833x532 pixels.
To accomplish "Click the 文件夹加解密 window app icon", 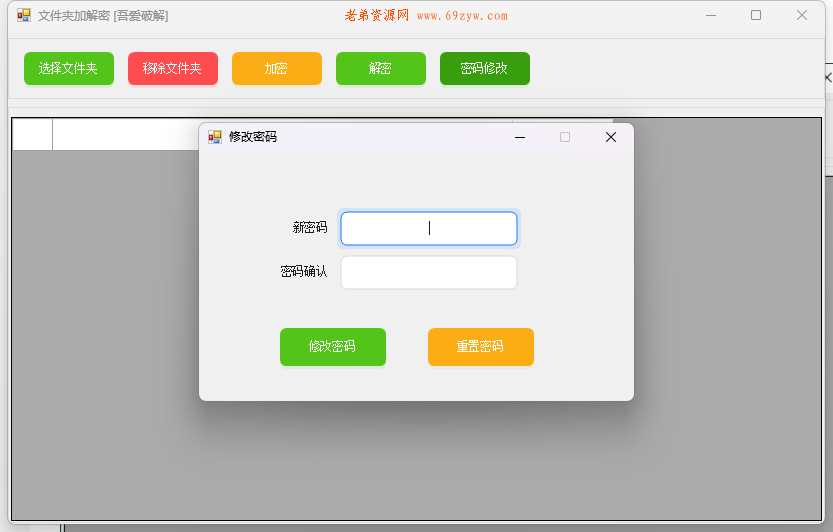I will [x=24, y=15].
